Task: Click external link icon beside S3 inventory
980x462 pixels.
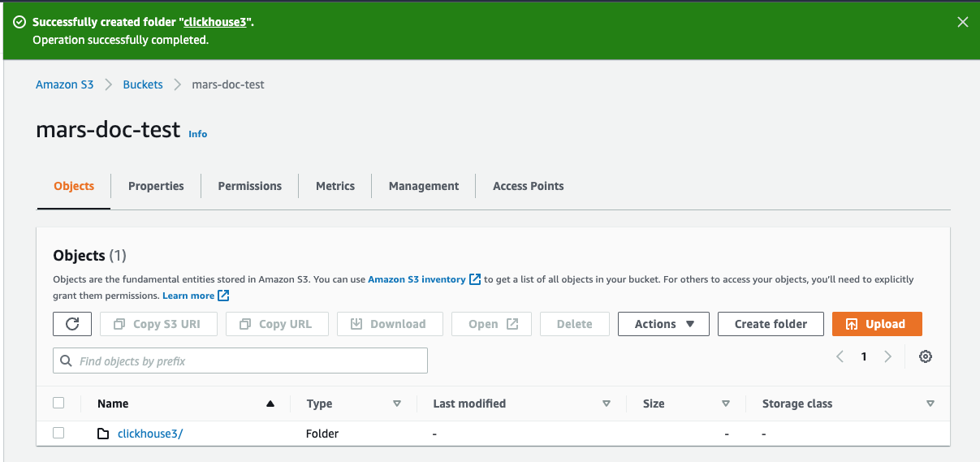Action: coord(475,279)
